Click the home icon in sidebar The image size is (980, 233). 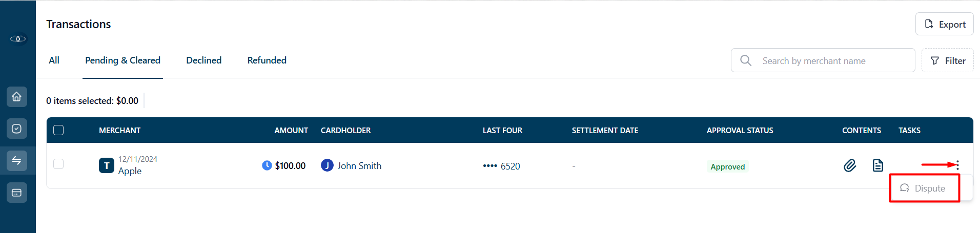17,97
